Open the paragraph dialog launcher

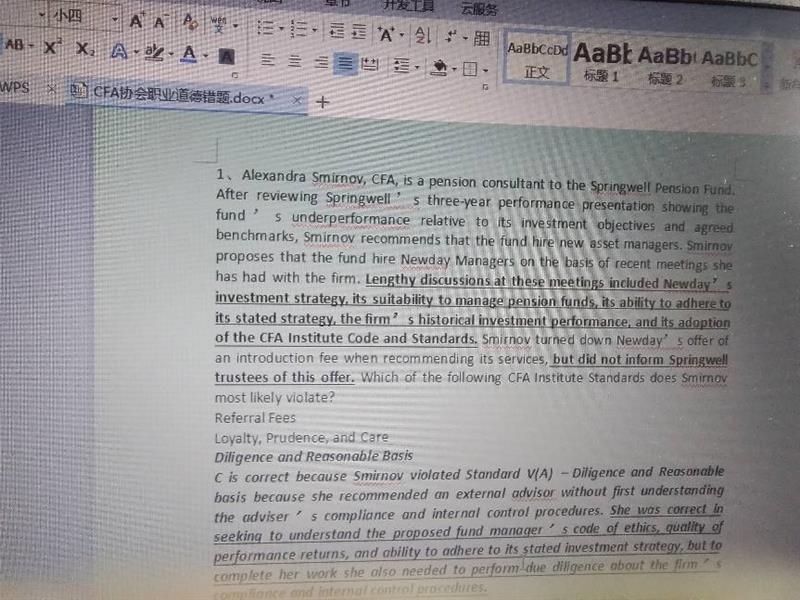[485, 87]
